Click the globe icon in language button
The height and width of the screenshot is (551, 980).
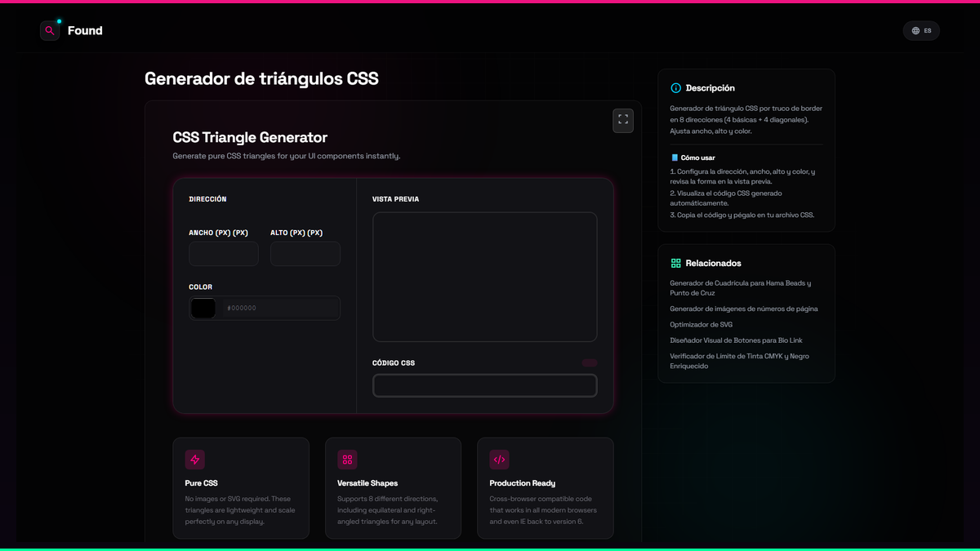[915, 31]
